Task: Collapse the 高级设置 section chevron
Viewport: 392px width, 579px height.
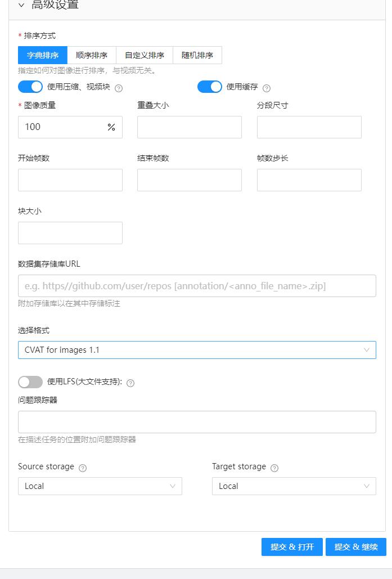Action: (21, 5)
